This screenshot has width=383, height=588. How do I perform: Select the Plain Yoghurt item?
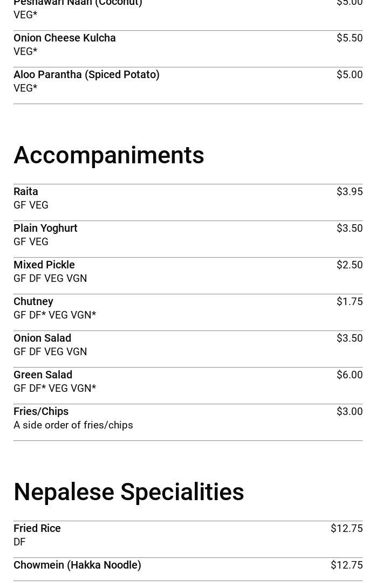click(45, 229)
